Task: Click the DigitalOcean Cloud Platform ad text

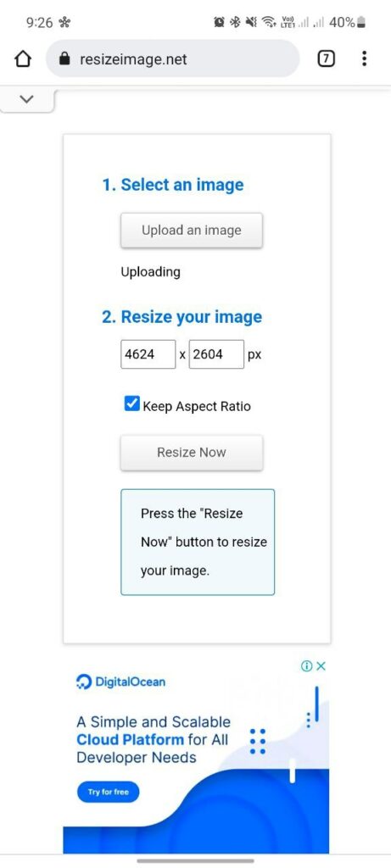Action: point(153,739)
